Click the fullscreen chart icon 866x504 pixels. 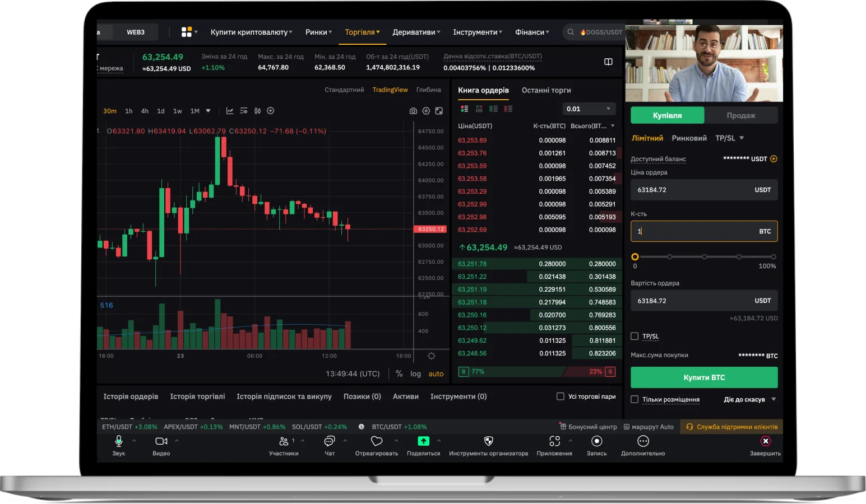[439, 111]
